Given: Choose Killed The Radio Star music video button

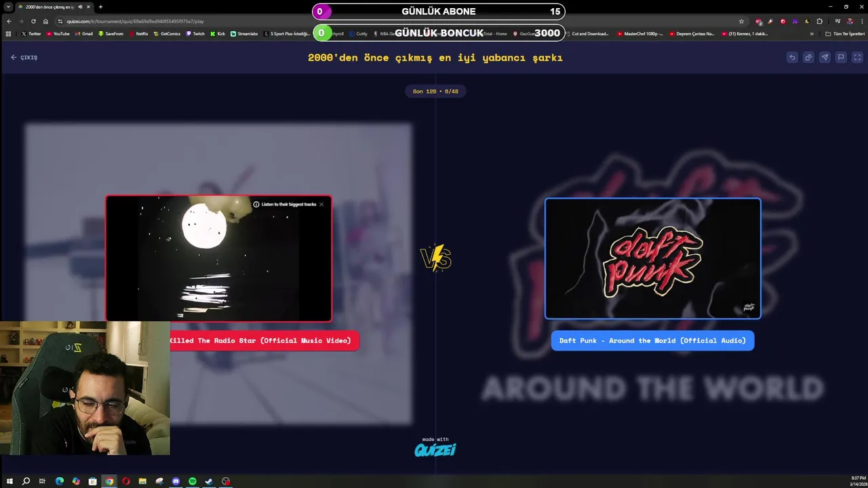Looking at the screenshot, I should [264, 340].
